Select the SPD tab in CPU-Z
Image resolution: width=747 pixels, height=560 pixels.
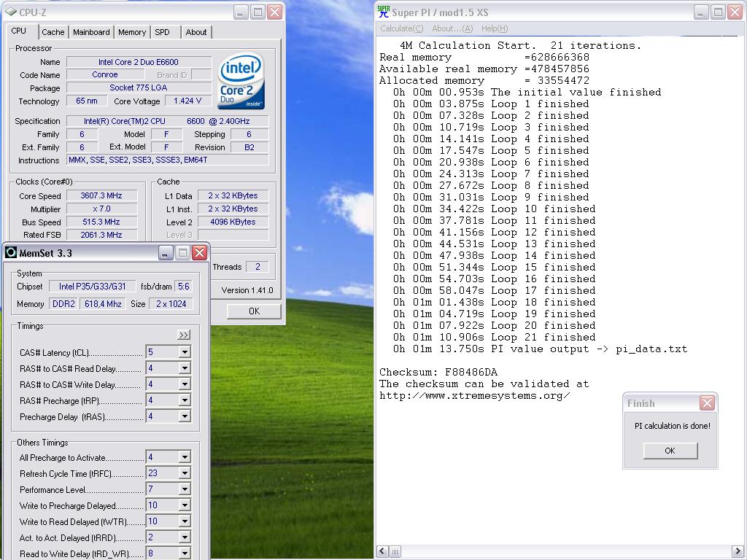tap(163, 32)
